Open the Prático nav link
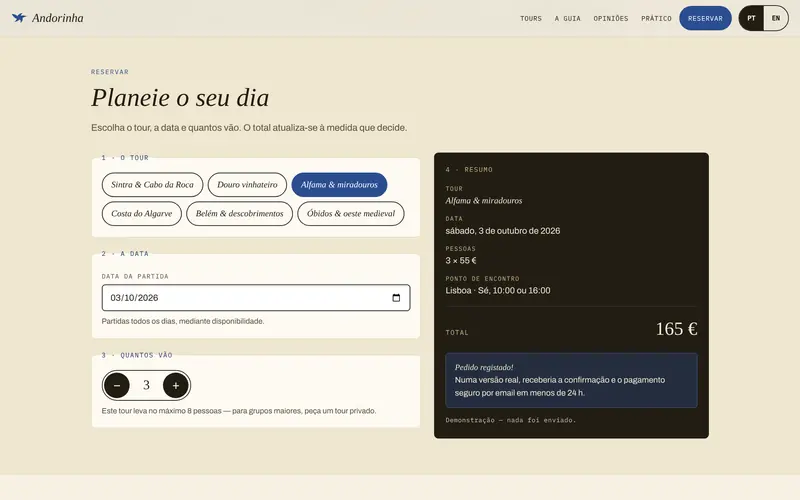The image size is (800, 500). point(656,18)
